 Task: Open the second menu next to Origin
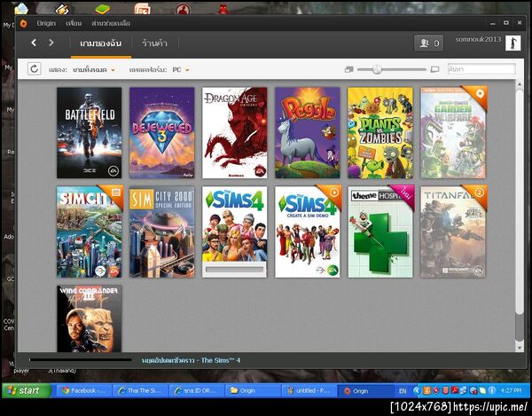[74, 23]
